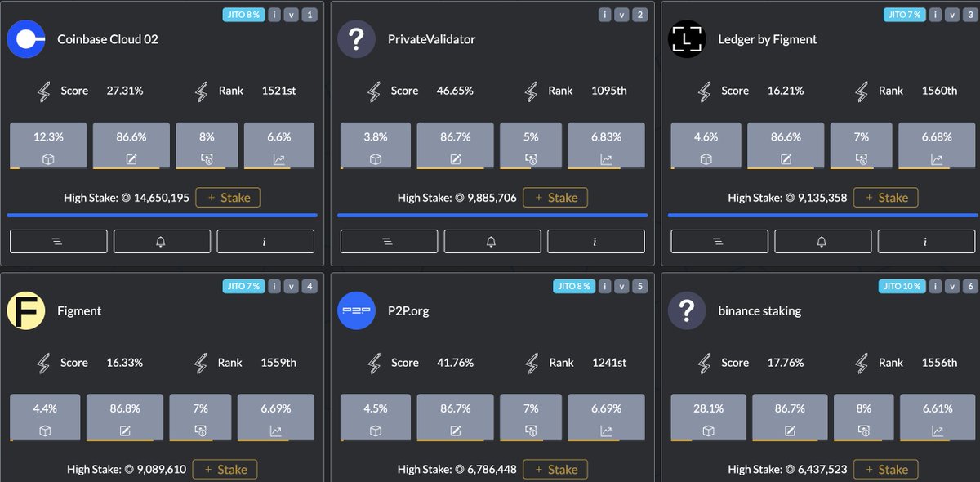The height and width of the screenshot is (482, 980).
Task: Click the 3.8% block stat tile on PrivateValidator
Action: [376, 145]
